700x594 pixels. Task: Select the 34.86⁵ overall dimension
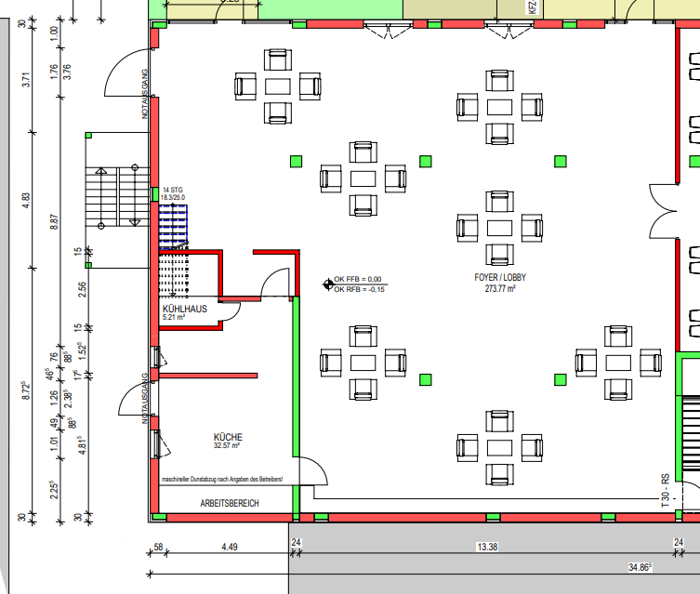[641, 567]
